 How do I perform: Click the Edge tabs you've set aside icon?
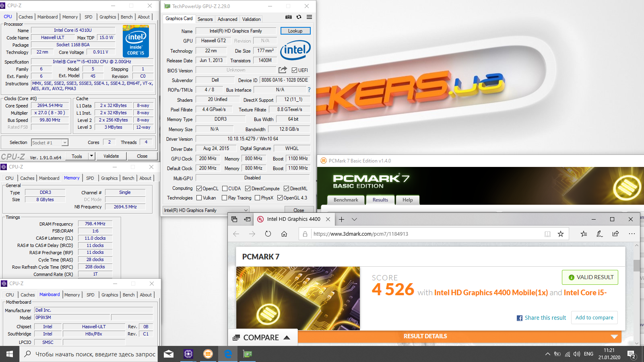point(234,219)
